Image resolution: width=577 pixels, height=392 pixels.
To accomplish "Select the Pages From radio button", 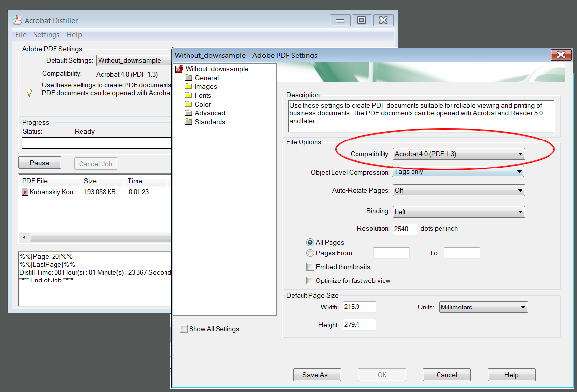I will (x=310, y=253).
